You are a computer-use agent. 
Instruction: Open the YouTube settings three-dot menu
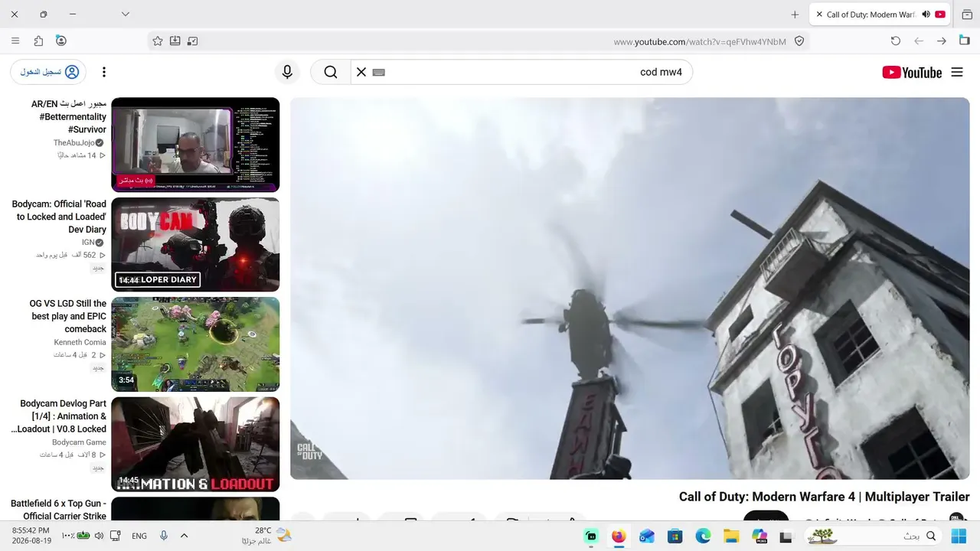coord(104,72)
